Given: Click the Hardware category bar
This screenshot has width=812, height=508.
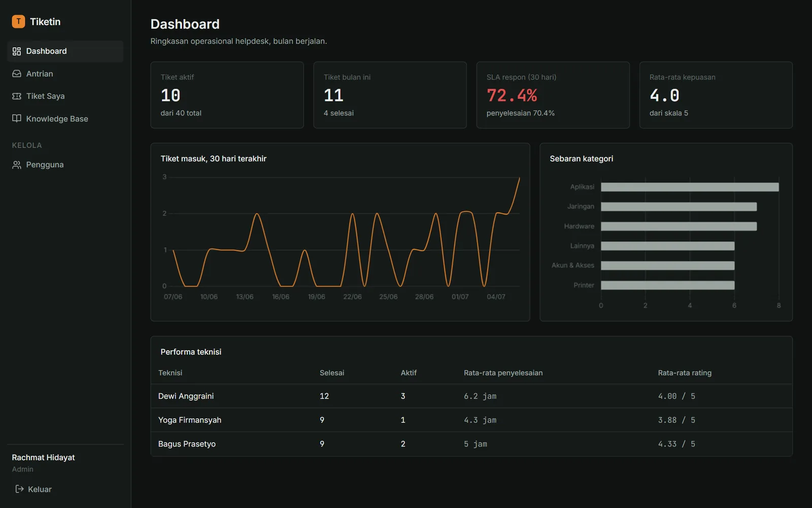Looking at the screenshot, I should tap(679, 226).
